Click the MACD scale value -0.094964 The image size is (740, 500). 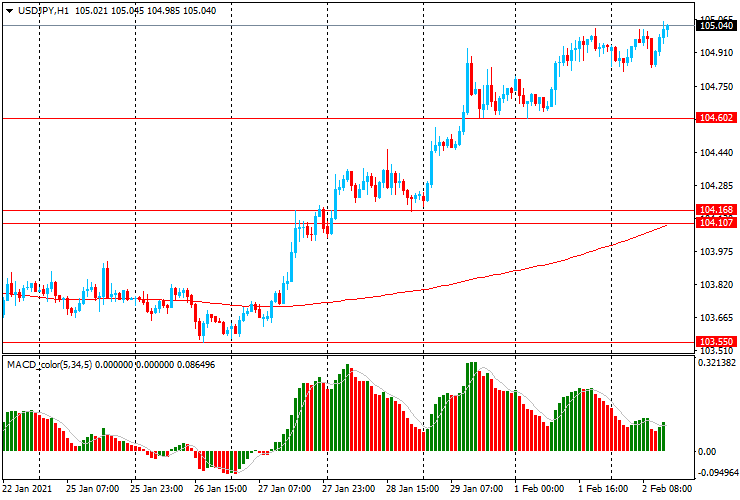[x=718, y=473]
